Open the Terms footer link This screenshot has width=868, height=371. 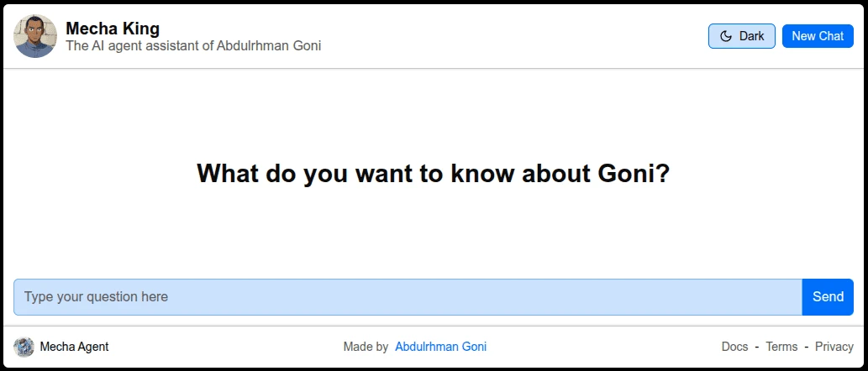coord(781,347)
